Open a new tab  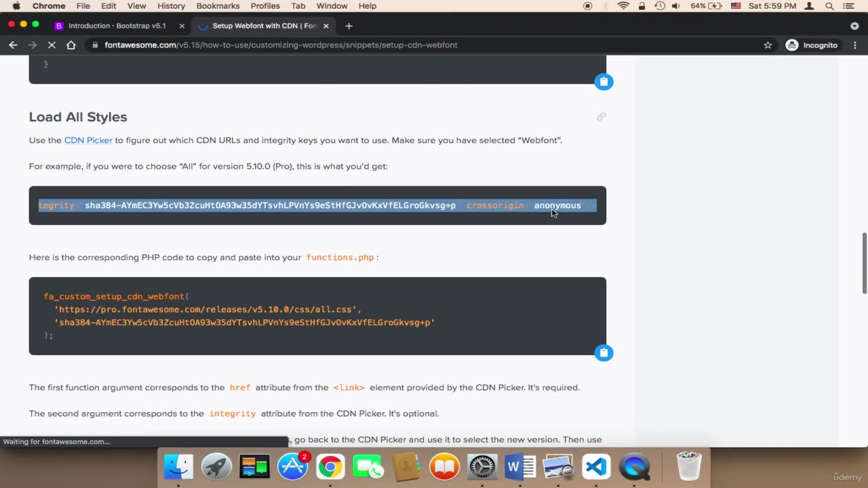point(349,26)
